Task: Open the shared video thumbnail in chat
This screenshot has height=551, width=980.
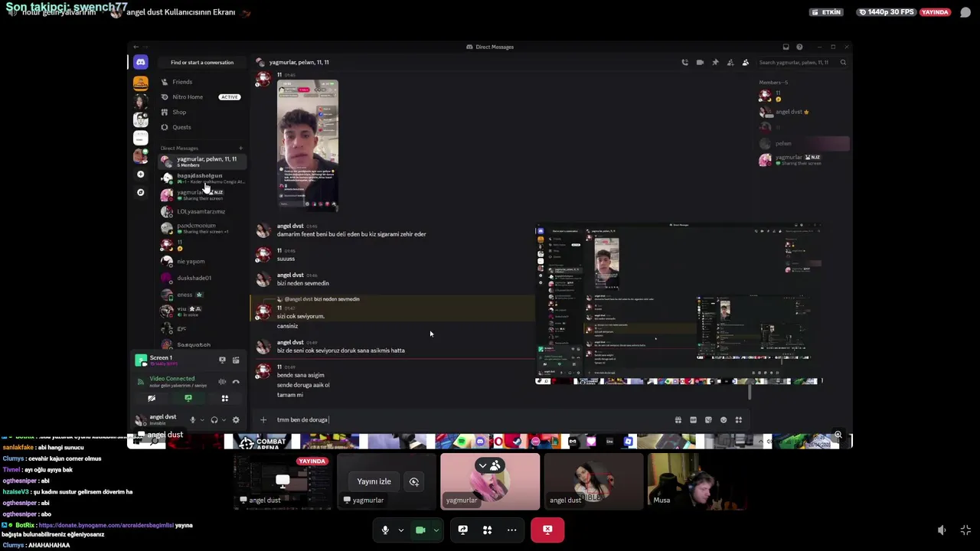Action: (x=307, y=145)
